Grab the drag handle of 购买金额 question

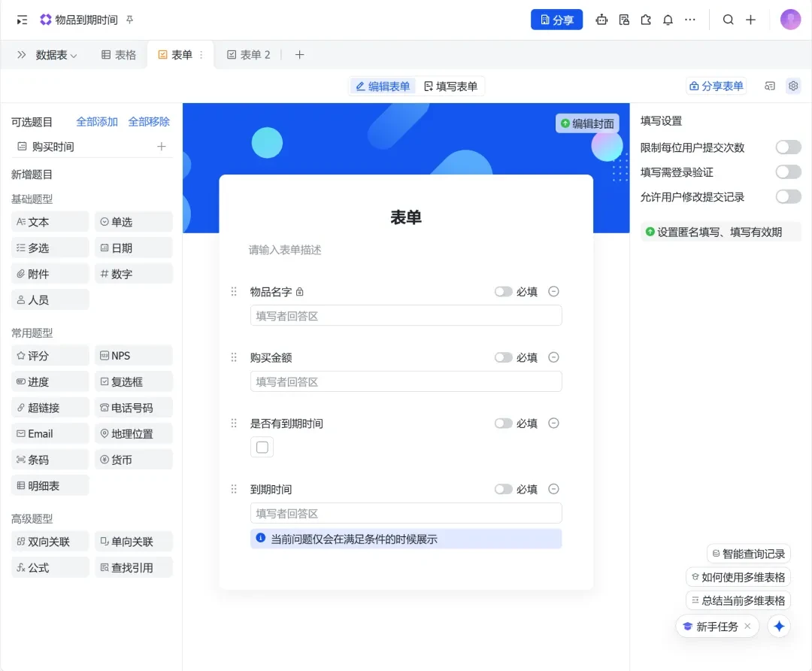pos(234,357)
